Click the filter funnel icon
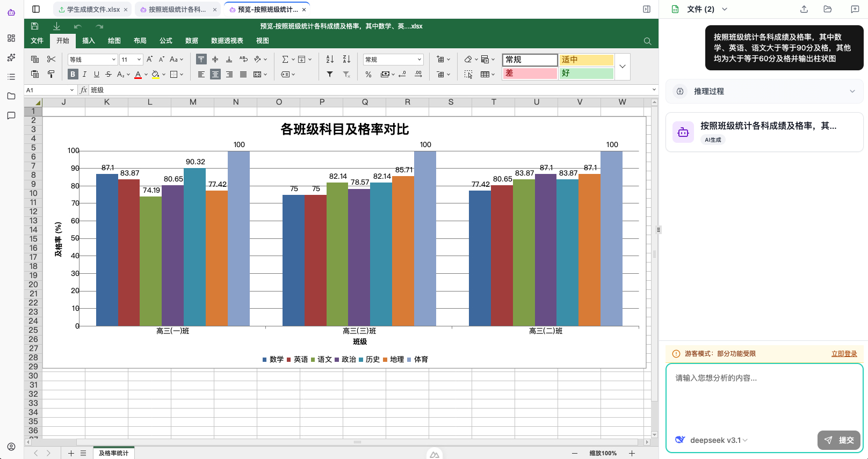 tap(330, 74)
